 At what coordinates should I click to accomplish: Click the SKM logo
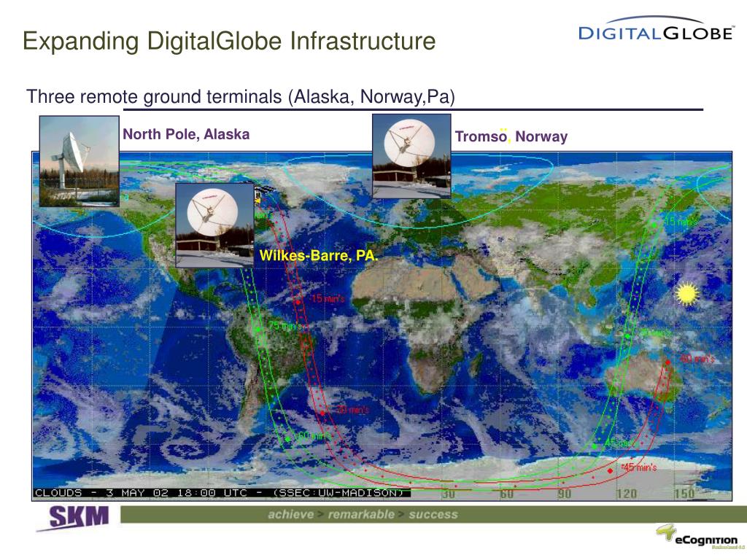pyautogui.click(x=75, y=518)
